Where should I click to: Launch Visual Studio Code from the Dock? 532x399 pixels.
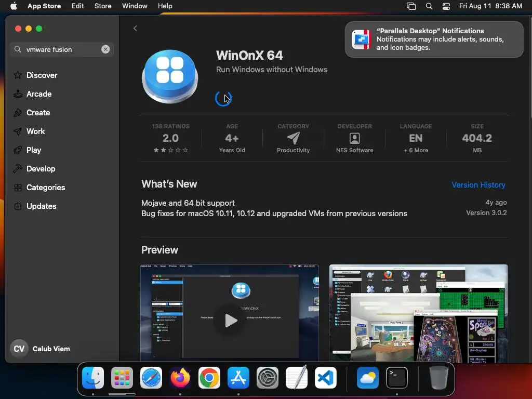(x=325, y=377)
